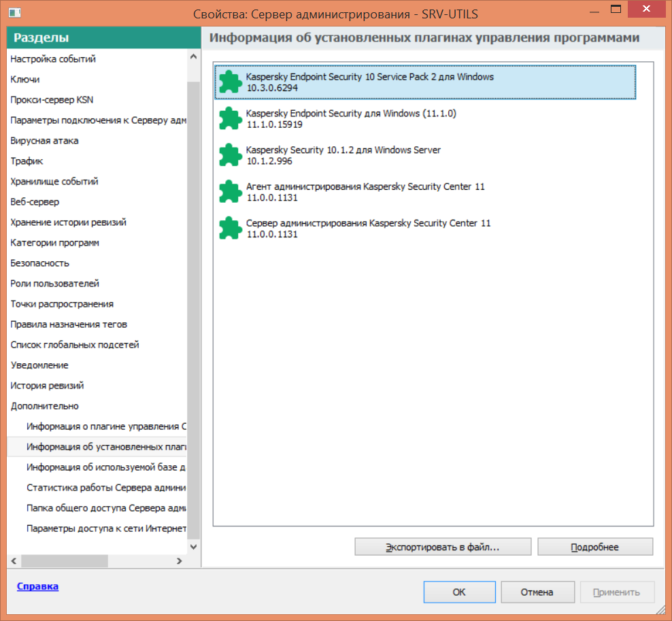Click the Отмена button
Viewport: 672px width, 621px height.
[x=537, y=592]
